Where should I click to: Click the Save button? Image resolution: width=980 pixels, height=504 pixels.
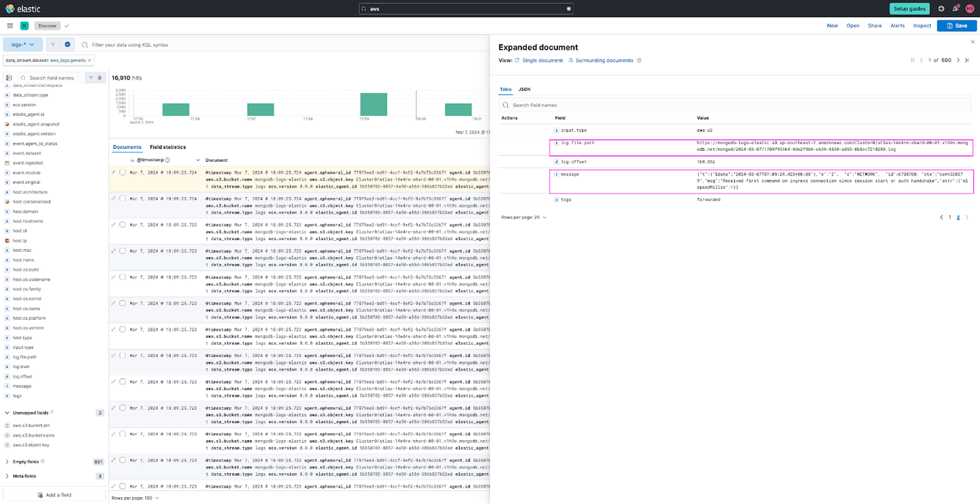[x=956, y=26]
